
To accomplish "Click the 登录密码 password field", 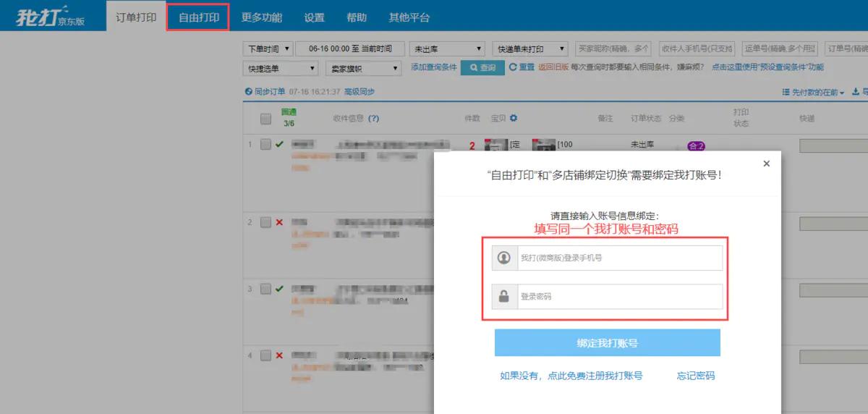I will [620, 296].
